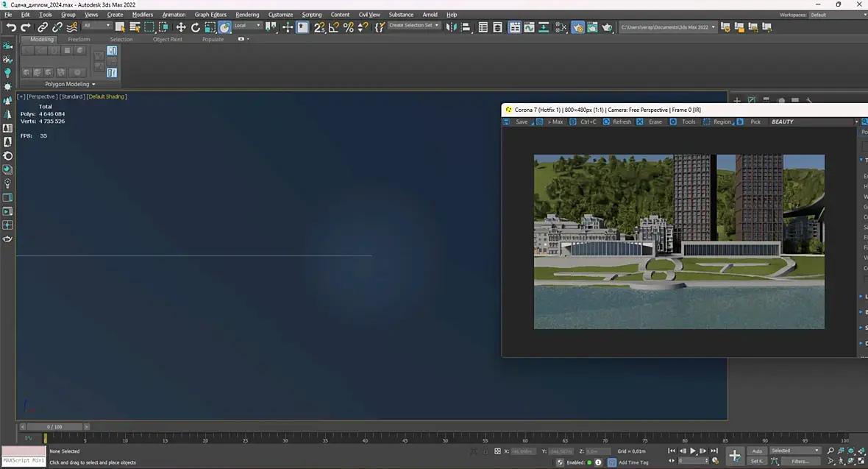Open the Render Setup teapot icon
The height and width of the screenshot is (469, 868).
578,27
